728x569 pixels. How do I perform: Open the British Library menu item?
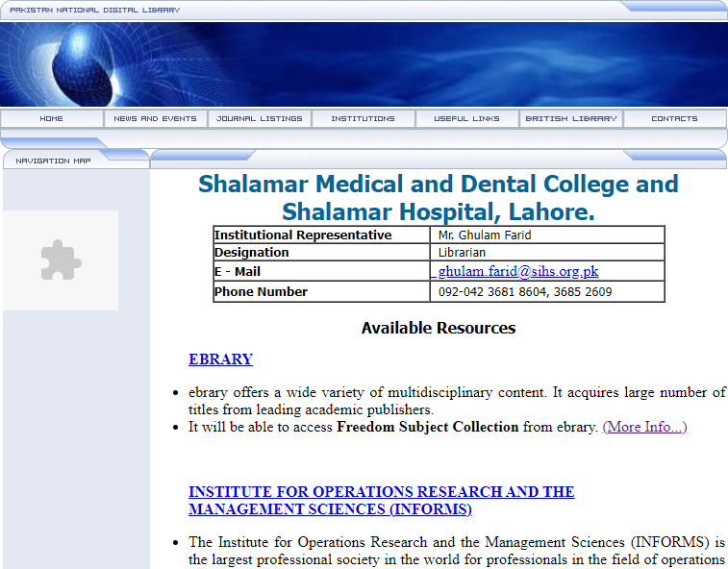coord(571,119)
